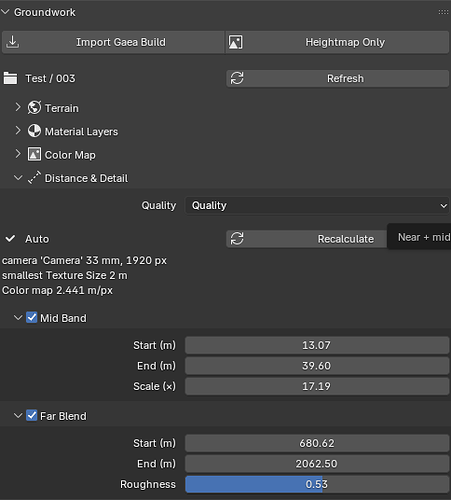Screen dimensions: 451x500
Task: Expand the Terrain section
Action: pos(18,107)
